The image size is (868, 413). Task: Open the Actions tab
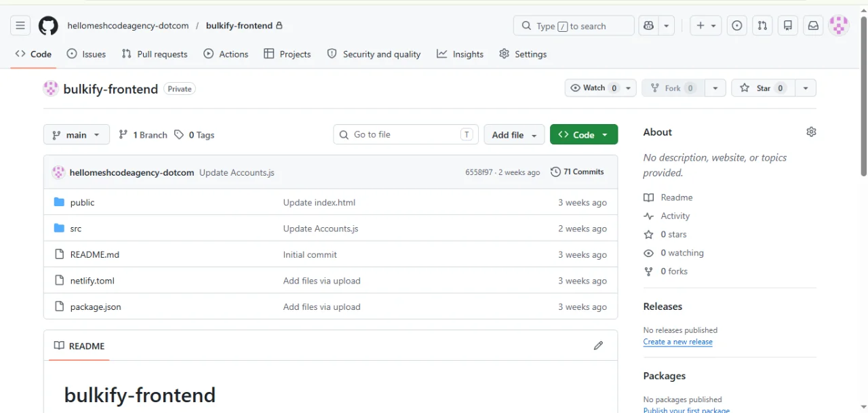click(226, 54)
